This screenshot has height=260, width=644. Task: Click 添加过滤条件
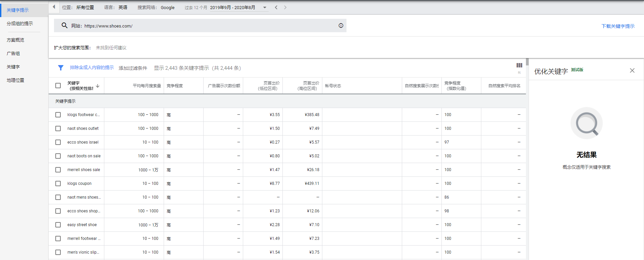(x=133, y=68)
